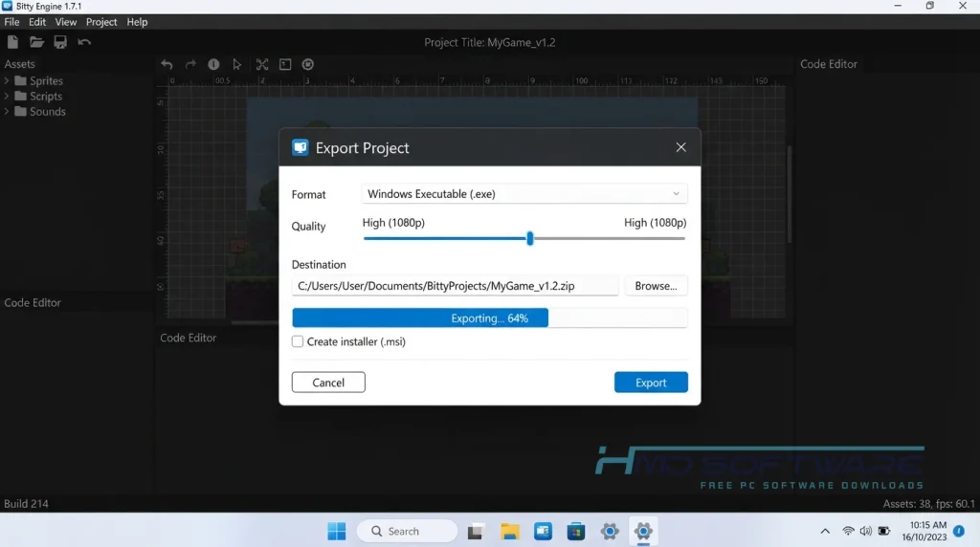Close the Export Project dialog

coord(680,147)
